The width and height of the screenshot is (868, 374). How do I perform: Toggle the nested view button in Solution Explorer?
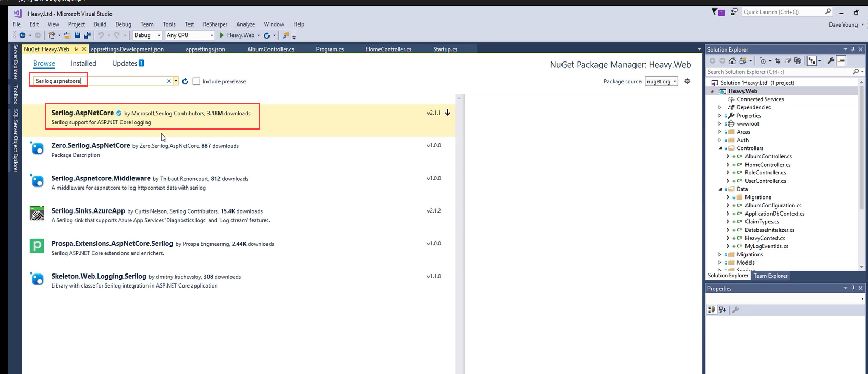pyautogui.click(x=812, y=61)
